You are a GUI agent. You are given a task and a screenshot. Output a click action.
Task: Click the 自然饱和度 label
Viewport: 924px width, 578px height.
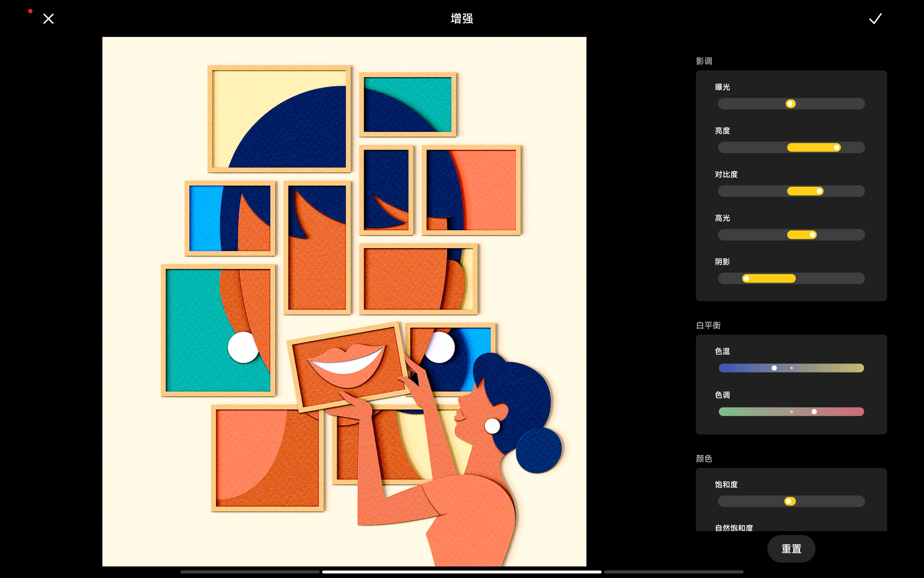click(x=733, y=528)
